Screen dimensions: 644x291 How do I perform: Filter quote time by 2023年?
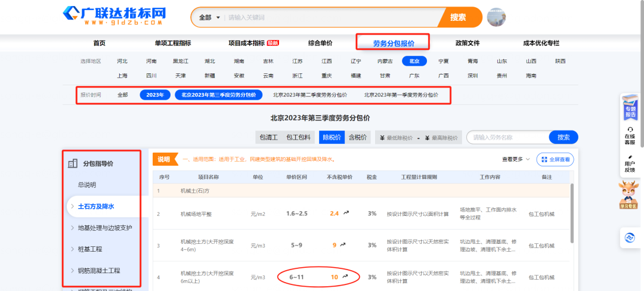coord(155,95)
